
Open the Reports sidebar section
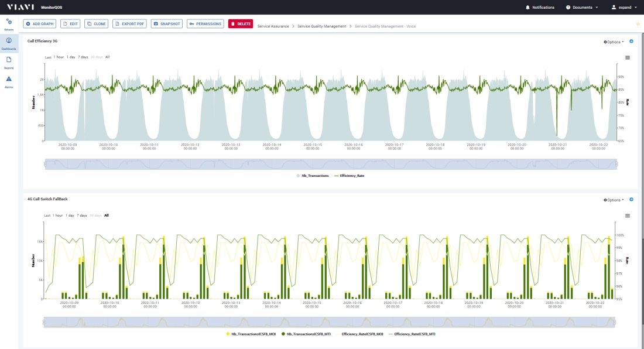pyautogui.click(x=9, y=62)
